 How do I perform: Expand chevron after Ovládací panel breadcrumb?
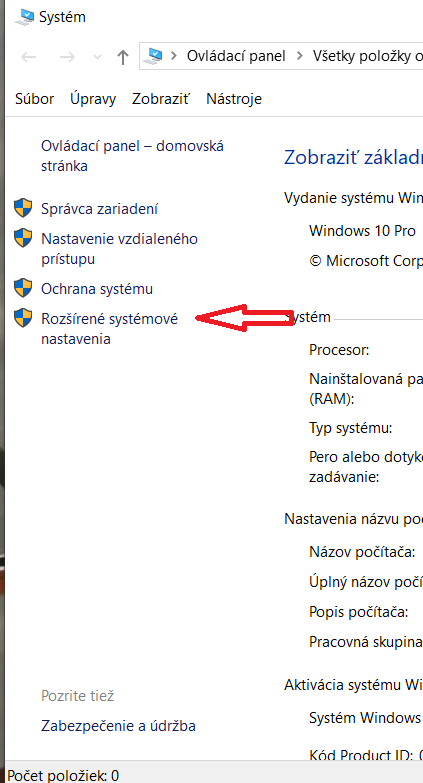(x=300, y=56)
